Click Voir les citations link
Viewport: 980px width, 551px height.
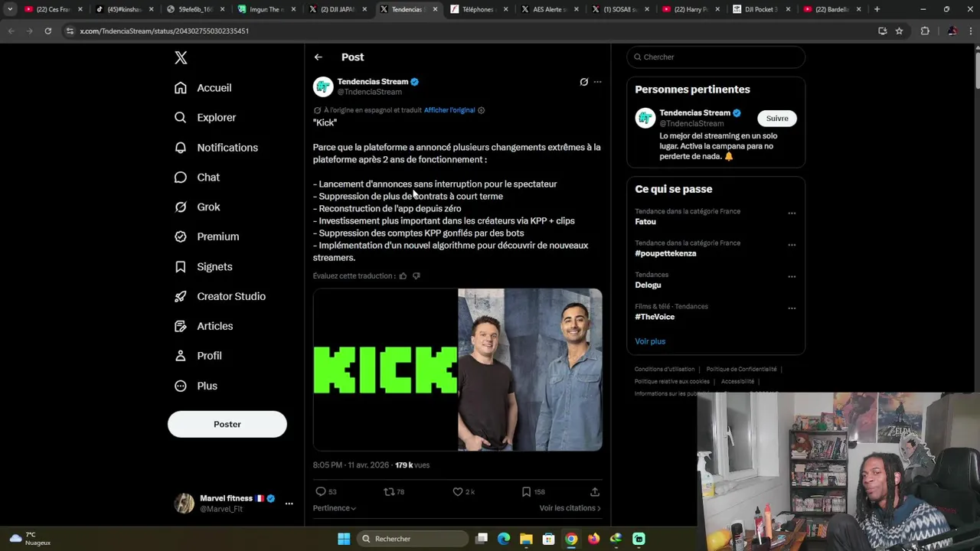pyautogui.click(x=570, y=508)
